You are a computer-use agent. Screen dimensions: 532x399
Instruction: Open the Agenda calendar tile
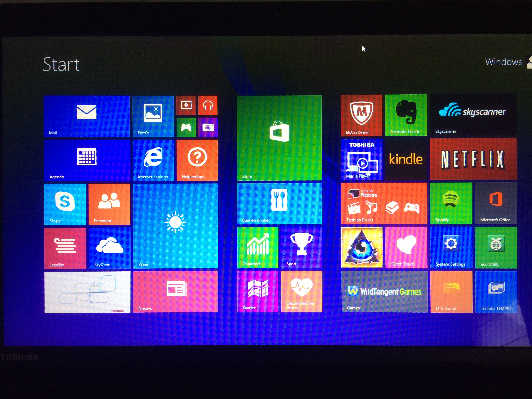[87, 160]
